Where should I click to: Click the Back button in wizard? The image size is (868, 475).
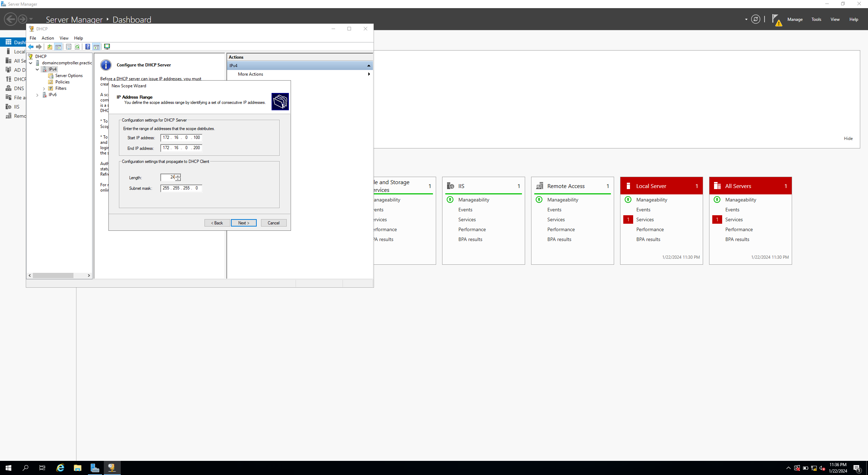click(216, 223)
